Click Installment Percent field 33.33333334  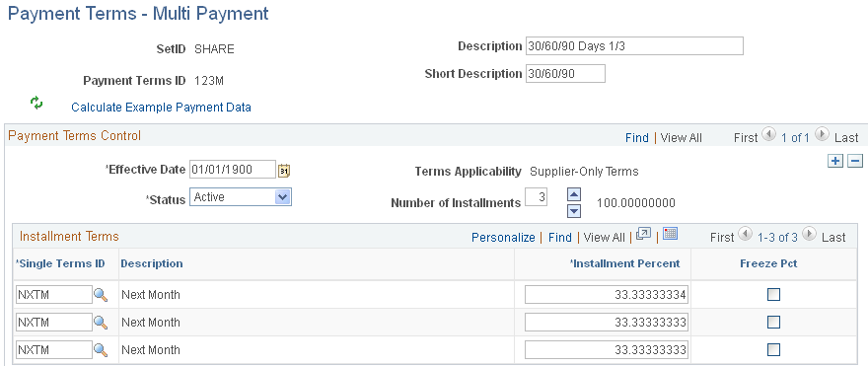click(x=607, y=295)
